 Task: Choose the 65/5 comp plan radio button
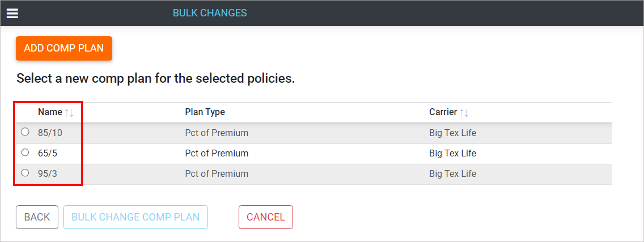coord(25,152)
